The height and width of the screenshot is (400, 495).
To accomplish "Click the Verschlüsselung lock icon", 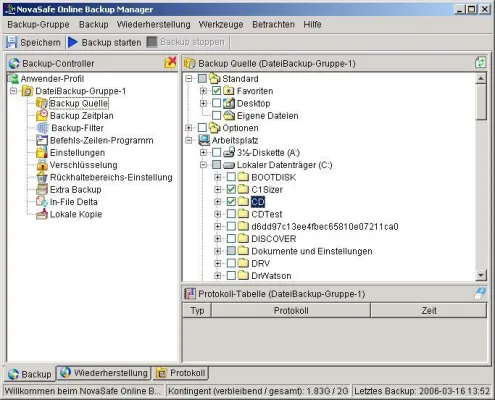I will [x=42, y=165].
